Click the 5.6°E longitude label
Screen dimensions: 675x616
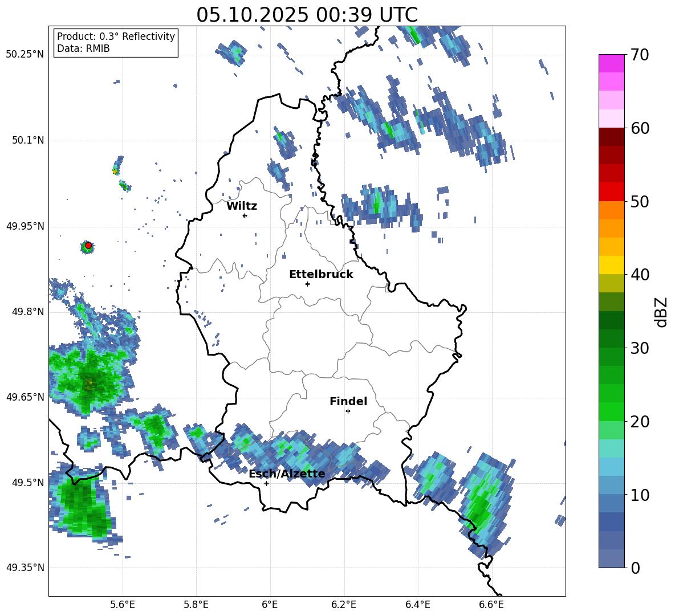tap(123, 605)
